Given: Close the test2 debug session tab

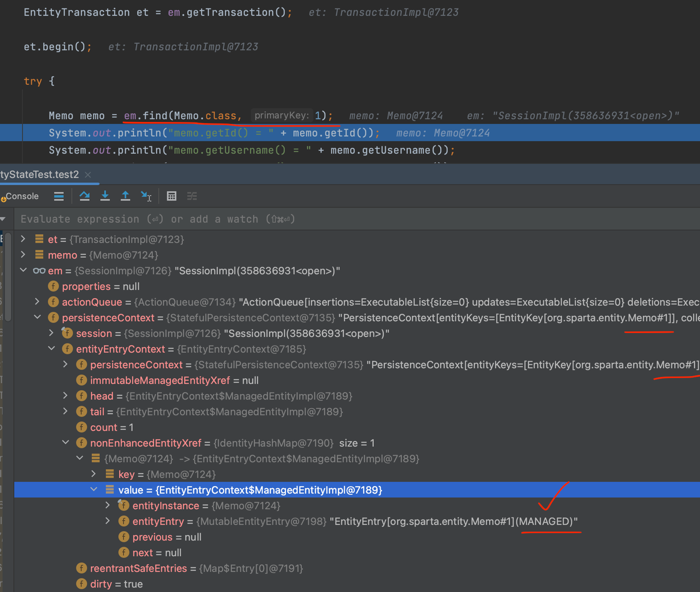Looking at the screenshot, I should (88, 175).
